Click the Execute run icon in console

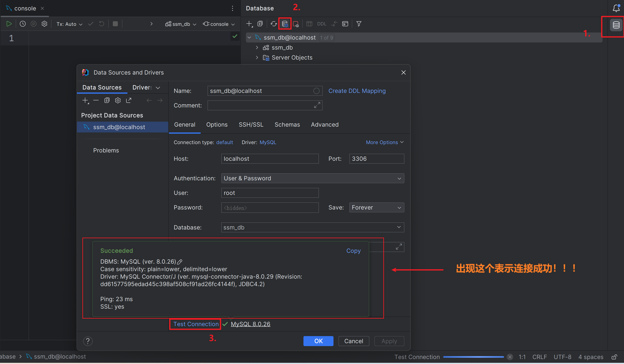coord(9,24)
